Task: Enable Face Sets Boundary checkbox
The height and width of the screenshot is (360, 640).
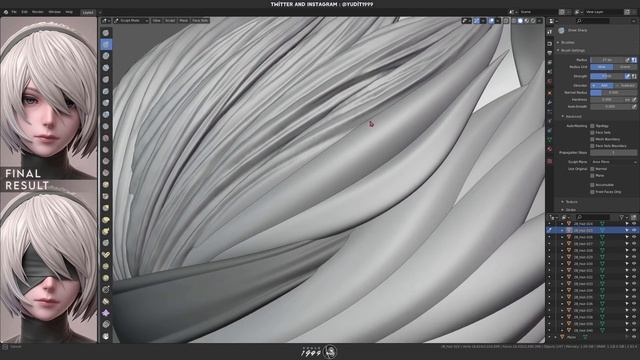Action: click(592, 146)
